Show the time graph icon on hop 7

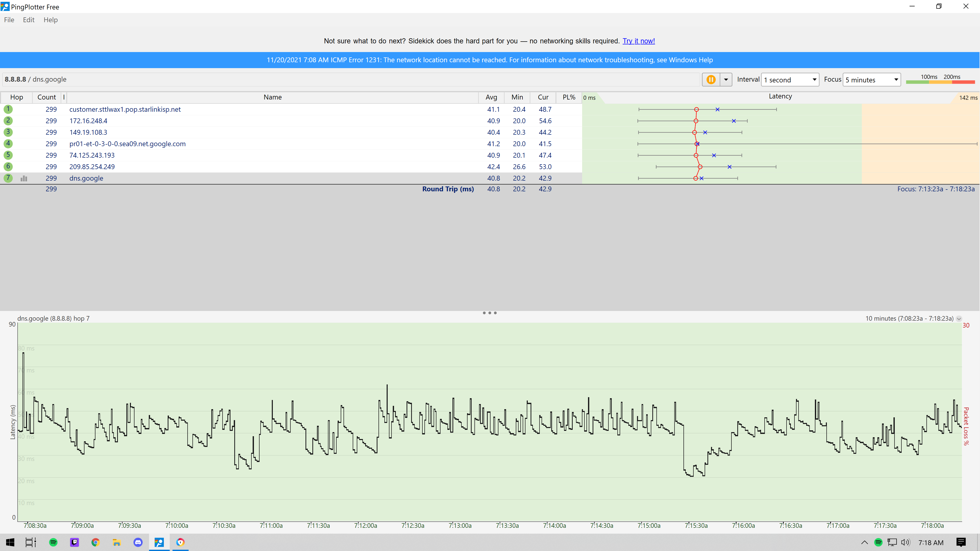coord(23,178)
